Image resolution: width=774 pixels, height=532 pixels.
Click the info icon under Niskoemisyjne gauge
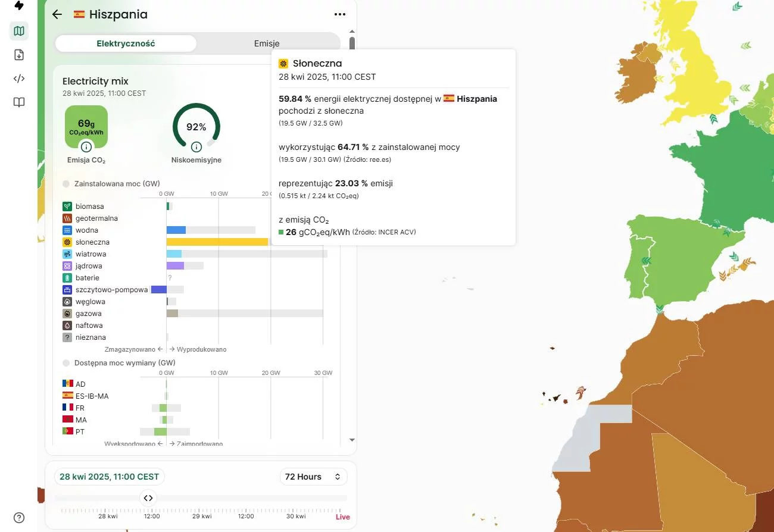point(196,147)
